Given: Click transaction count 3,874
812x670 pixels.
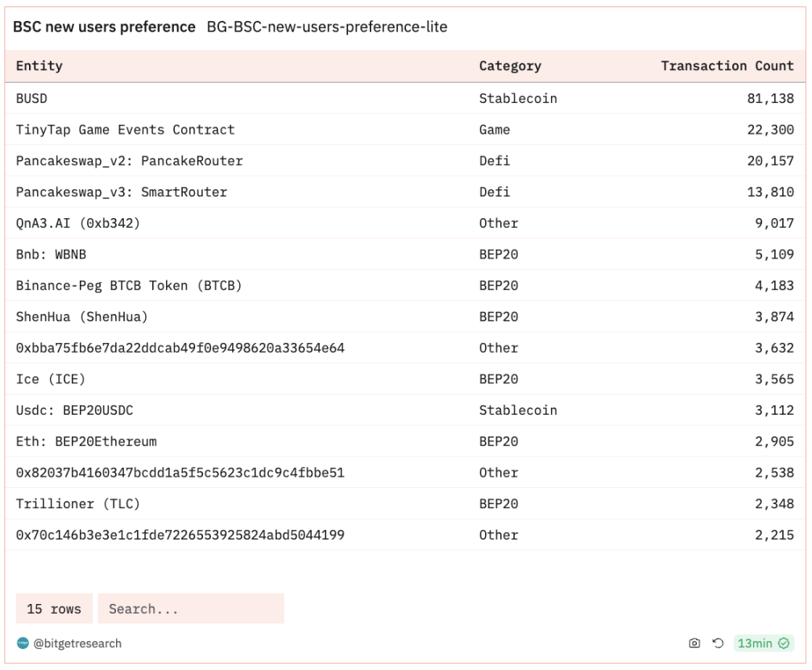Looking at the screenshot, I should click(x=774, y=316).
